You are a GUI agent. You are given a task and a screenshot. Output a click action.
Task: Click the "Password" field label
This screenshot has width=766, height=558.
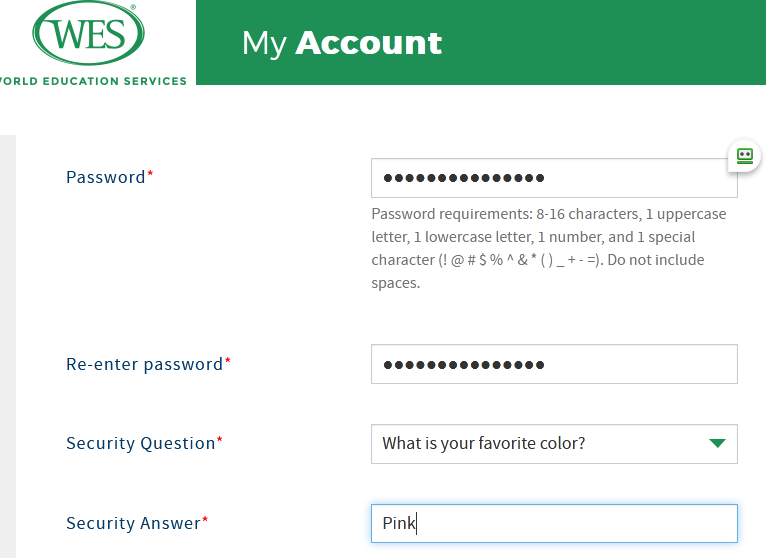pyautogui.click(x=105, y=177)
